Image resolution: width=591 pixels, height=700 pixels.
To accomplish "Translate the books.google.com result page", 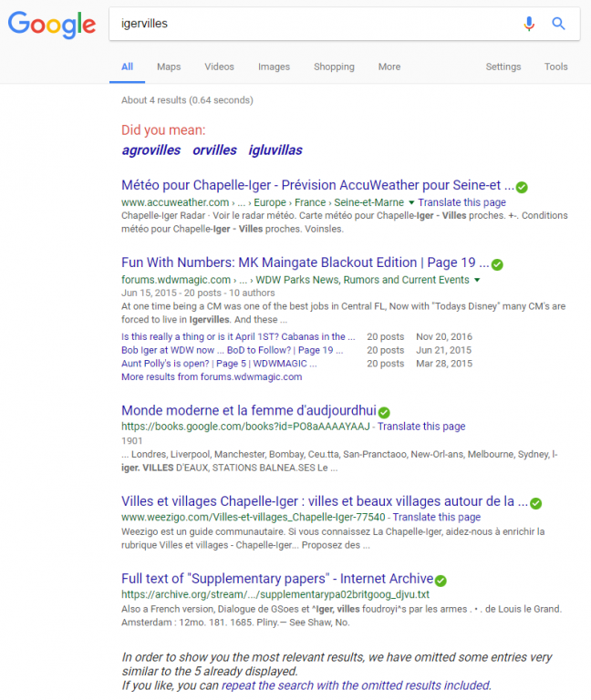I will tap(421, 427).
